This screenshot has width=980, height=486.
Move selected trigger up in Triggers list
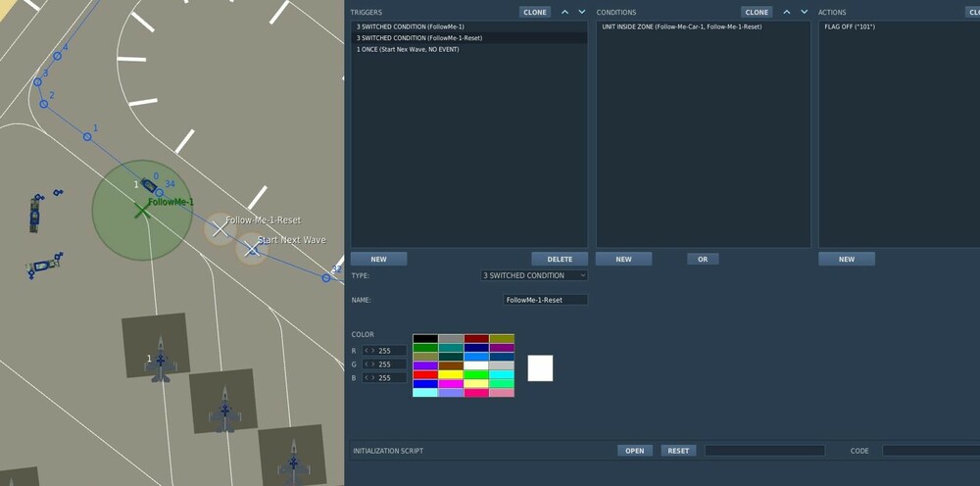coord(565,12)
